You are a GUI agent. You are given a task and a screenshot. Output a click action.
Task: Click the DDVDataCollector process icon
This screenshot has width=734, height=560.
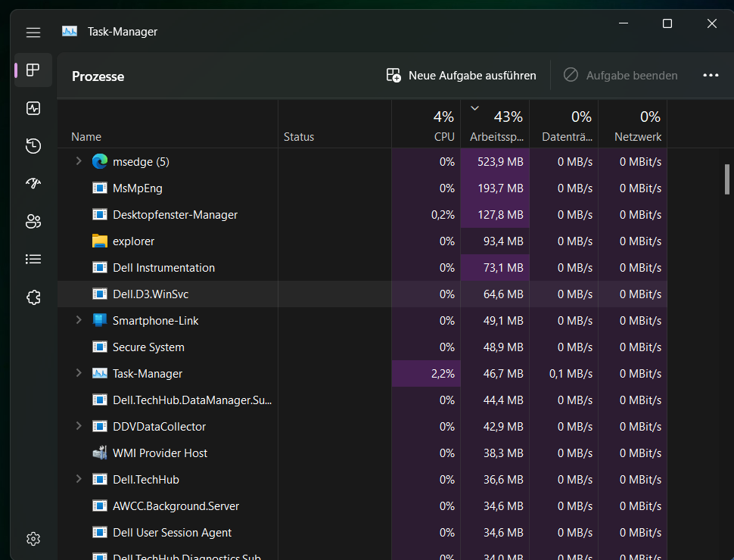100,427
